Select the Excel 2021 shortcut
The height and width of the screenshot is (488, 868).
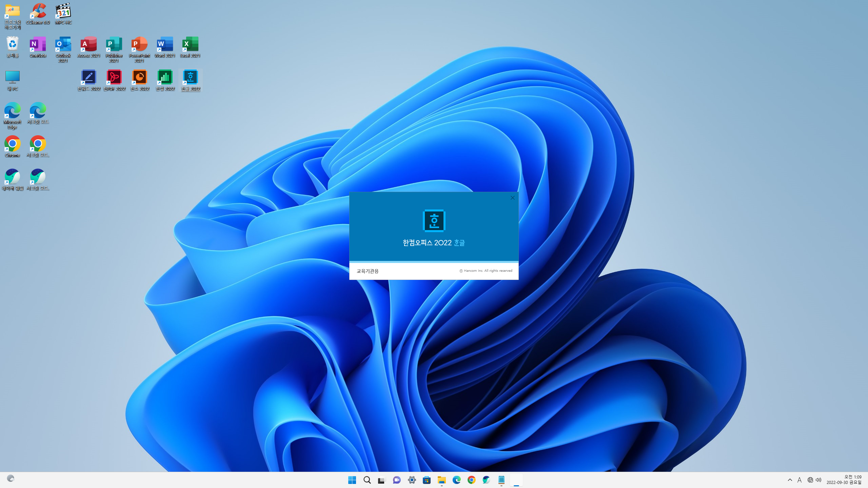pyautogui.click(x=190, y=44)
